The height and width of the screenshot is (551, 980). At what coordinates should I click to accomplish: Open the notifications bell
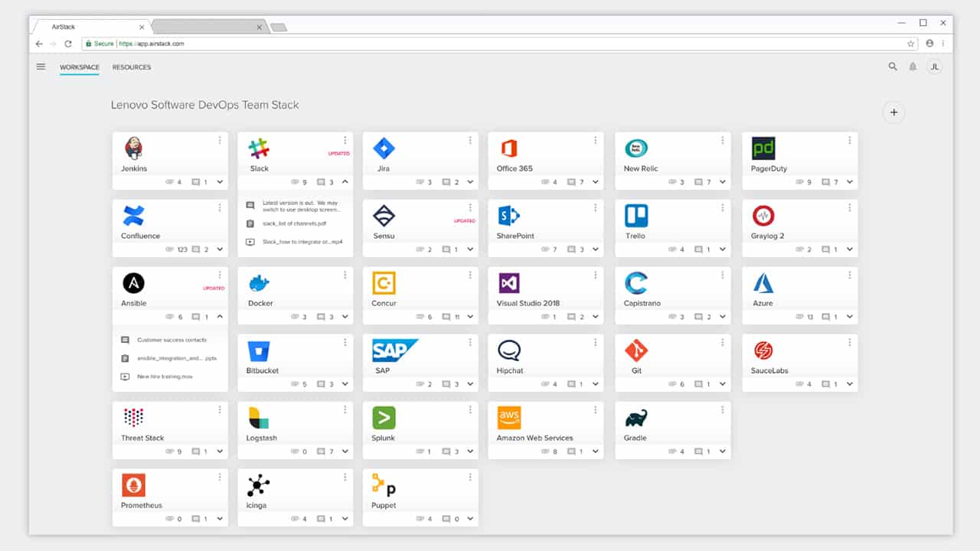click(913, 67)
